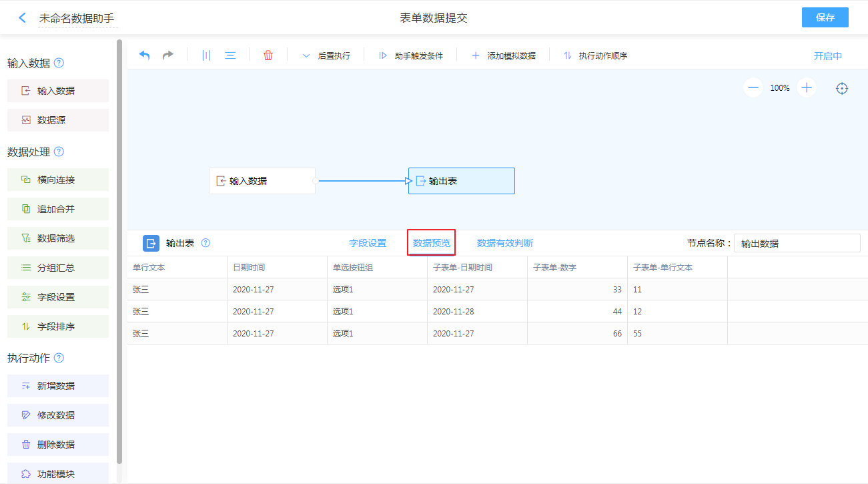The width and height of the screenshot is (868, 484).
Task: Go back using the left chevron
Action: [23, 18]
